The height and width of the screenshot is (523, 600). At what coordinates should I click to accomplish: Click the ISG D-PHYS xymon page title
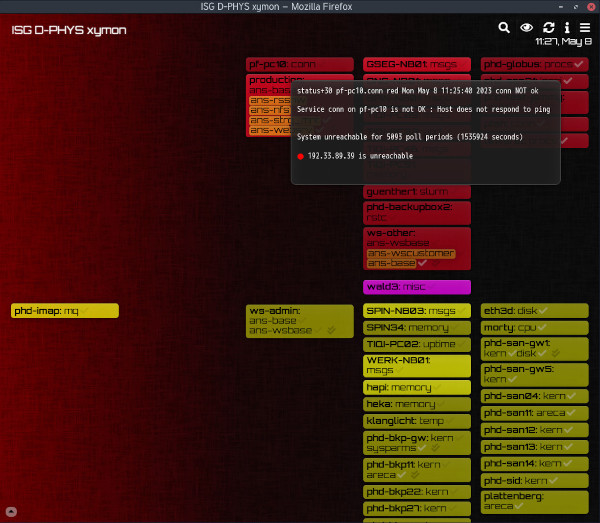[69, 30]
